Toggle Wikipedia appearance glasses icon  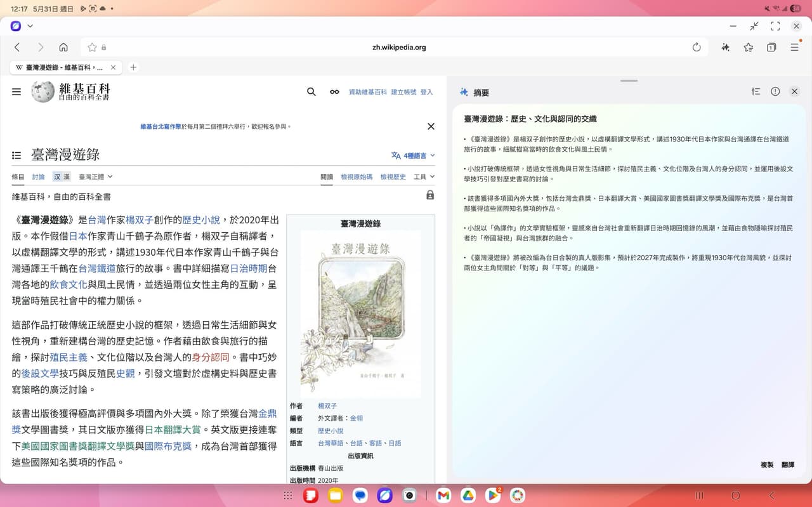[x=334, y=91]
